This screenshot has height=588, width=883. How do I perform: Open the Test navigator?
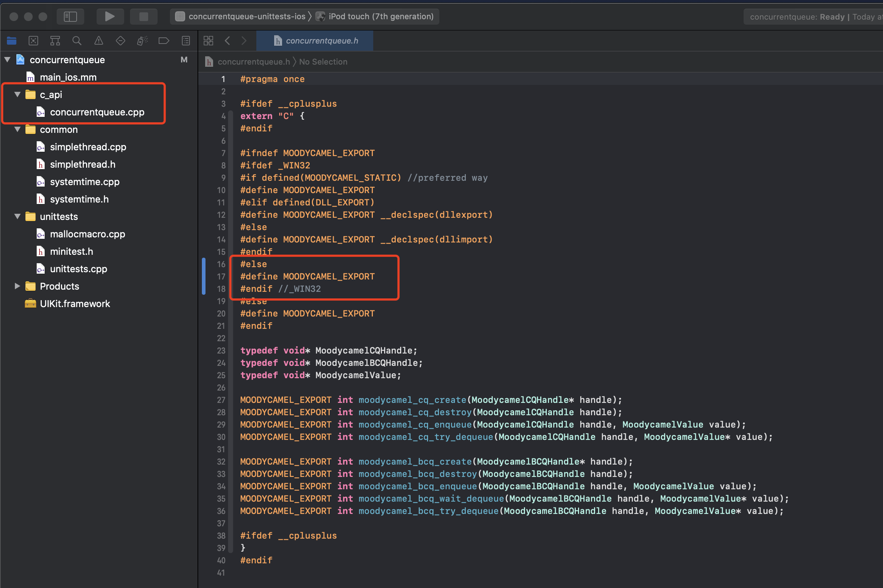coord(120,41)
